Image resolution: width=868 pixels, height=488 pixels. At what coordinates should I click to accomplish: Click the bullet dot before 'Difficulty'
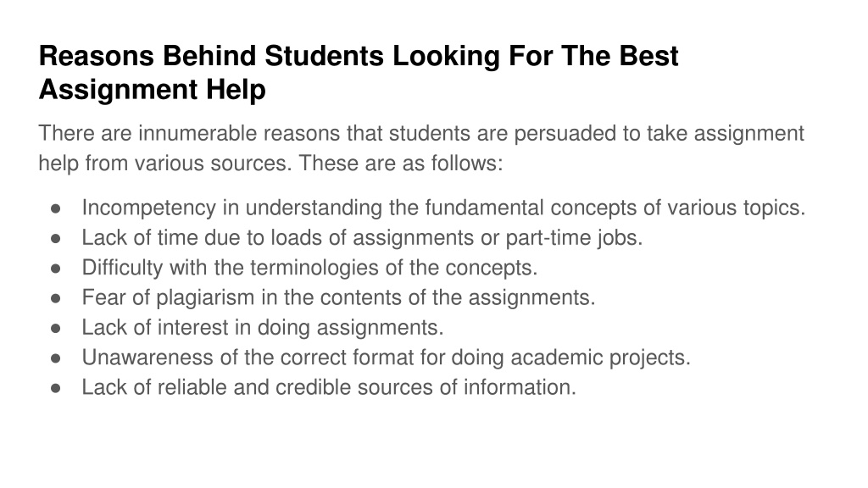coord(55,269)
